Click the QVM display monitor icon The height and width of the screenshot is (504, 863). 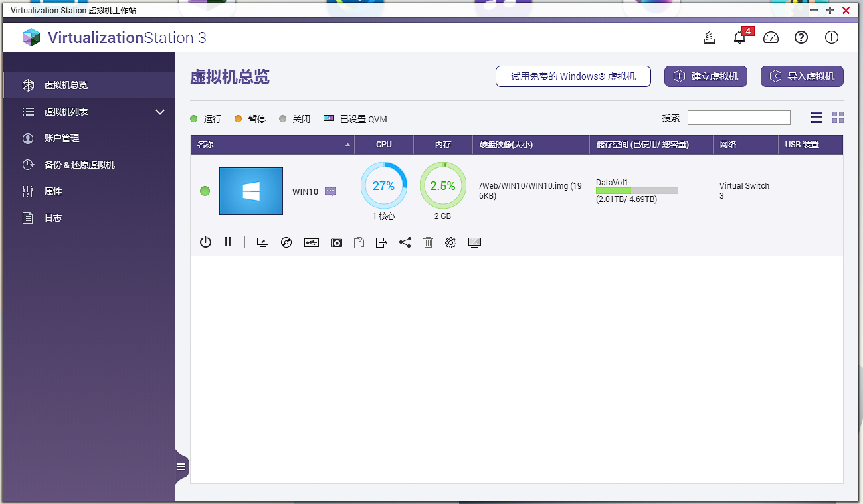(x=474, y=242)
